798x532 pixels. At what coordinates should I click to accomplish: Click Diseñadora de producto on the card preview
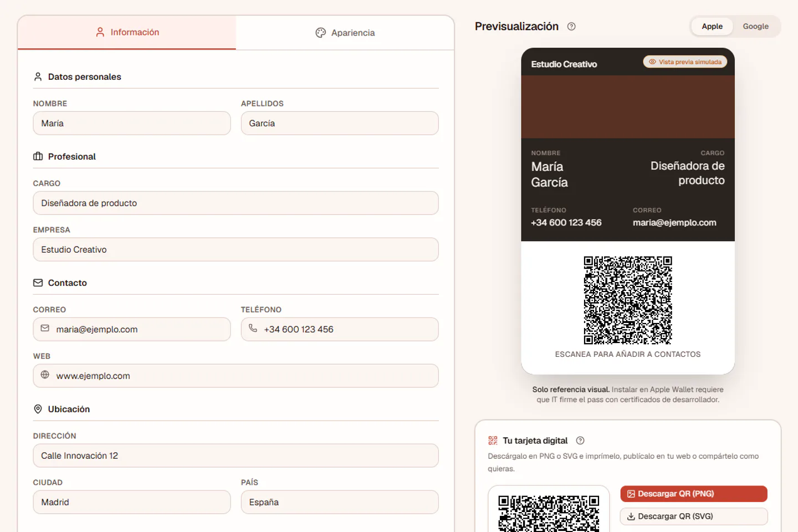(x=687, y=173)
